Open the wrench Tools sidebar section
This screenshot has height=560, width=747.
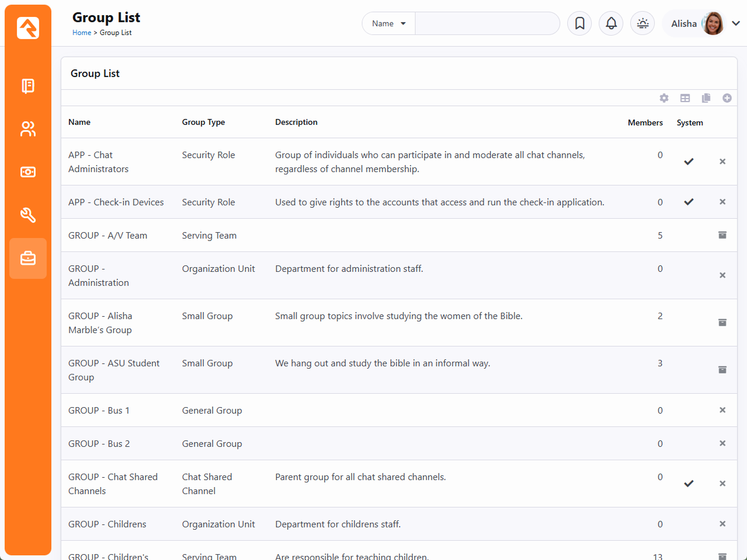point(28,215)
